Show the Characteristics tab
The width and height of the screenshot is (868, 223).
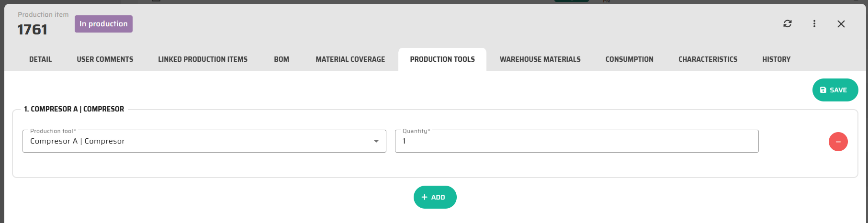click(708, 59)
